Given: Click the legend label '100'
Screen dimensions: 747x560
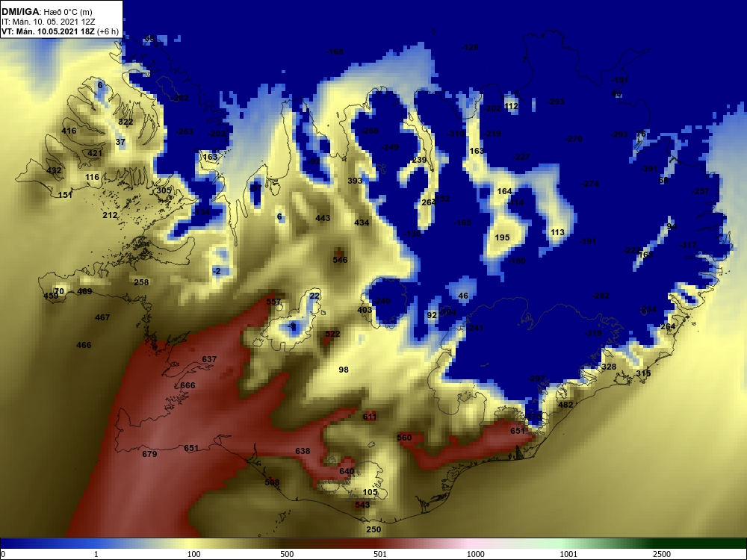Looking at the screenshot, I should (x=193, y=554).
